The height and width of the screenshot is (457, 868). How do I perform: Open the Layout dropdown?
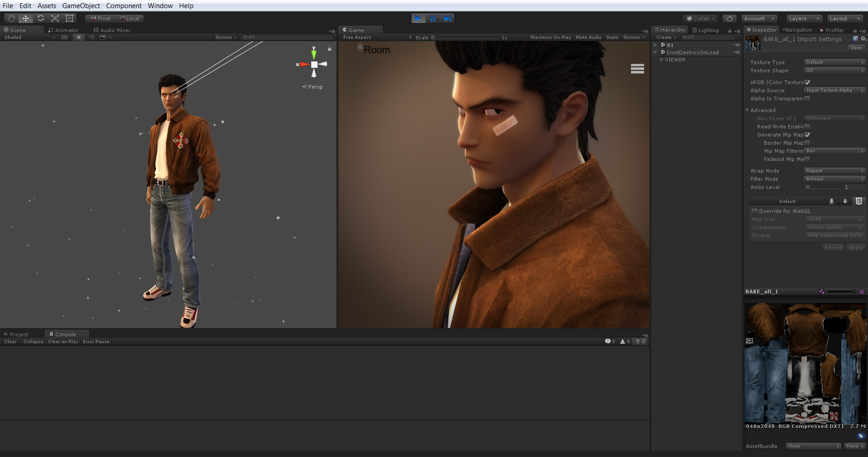point(845,19)
